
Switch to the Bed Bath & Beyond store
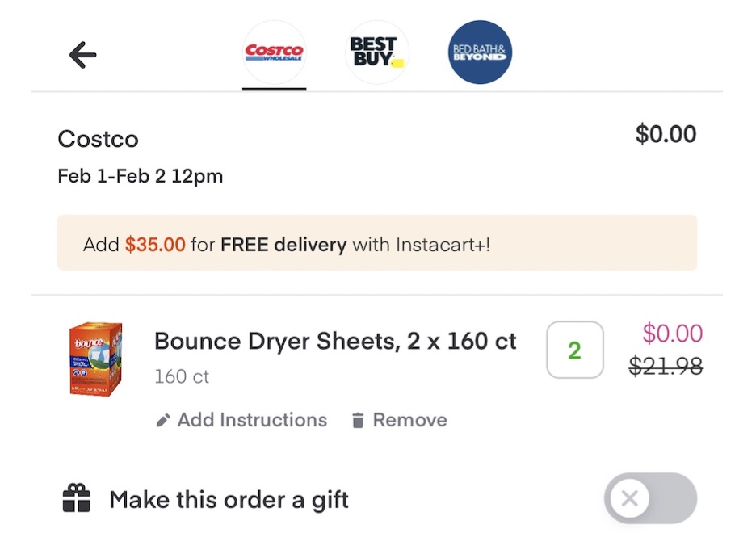(479, 51)
